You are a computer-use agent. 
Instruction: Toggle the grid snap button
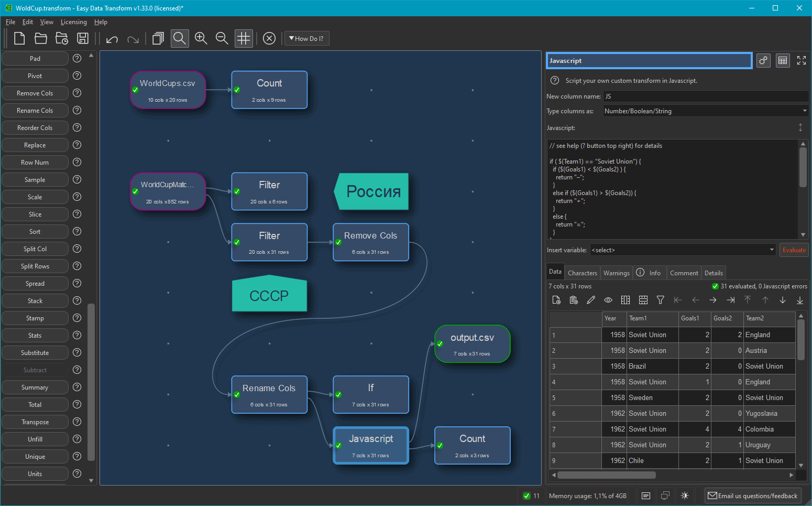point(244,38)
